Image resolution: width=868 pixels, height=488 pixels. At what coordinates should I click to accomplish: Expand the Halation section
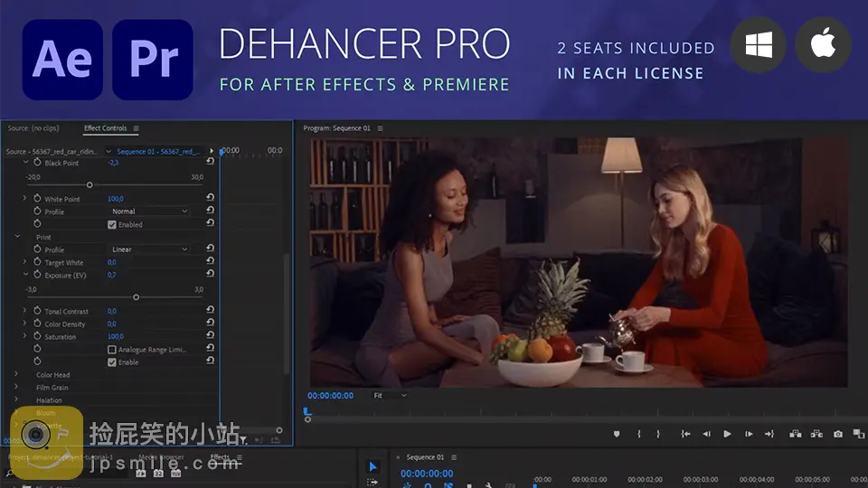tap(16, 400)
